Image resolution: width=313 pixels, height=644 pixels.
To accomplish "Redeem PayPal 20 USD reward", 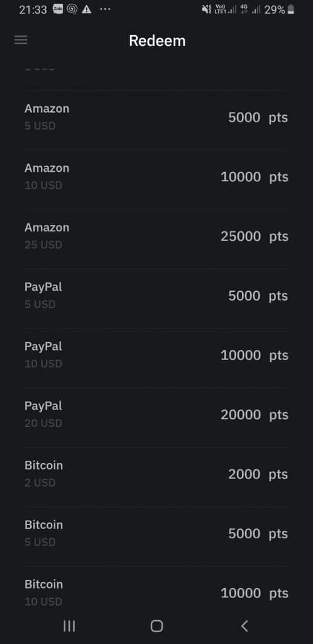I will 156,415.
